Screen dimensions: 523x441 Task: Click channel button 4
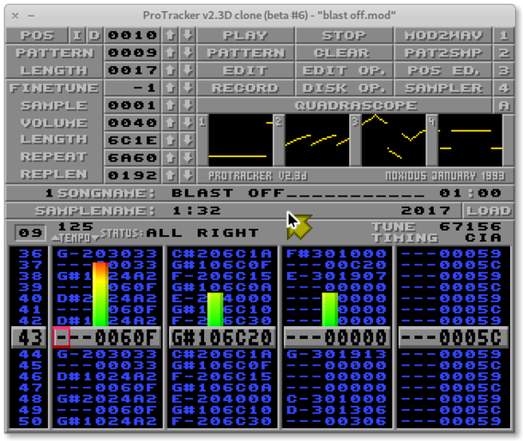(503, 88)
